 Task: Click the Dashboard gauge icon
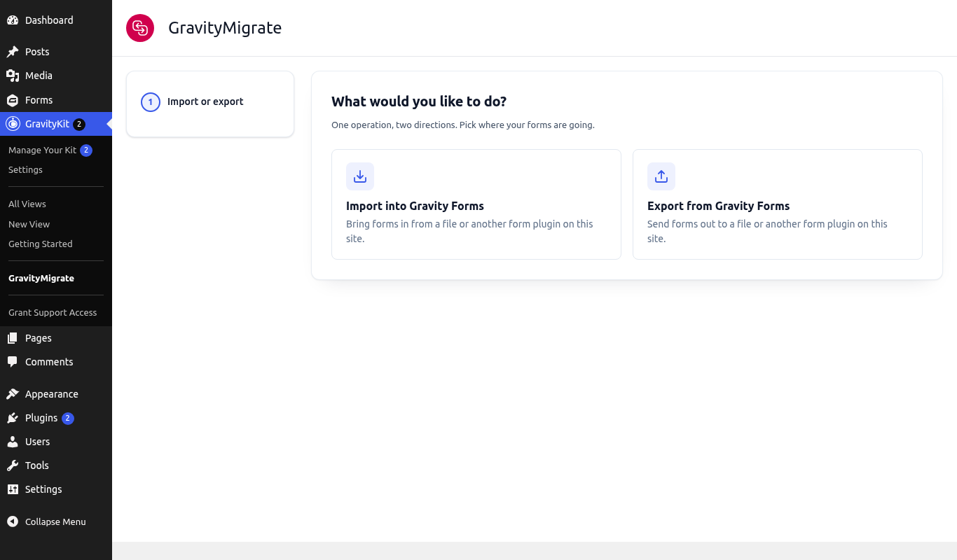(13, 20)
